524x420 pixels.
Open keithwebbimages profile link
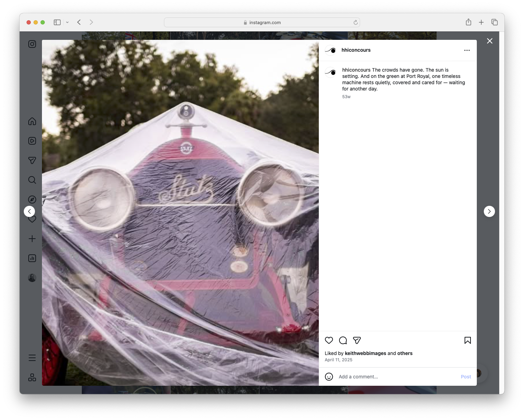click(366, 353)
